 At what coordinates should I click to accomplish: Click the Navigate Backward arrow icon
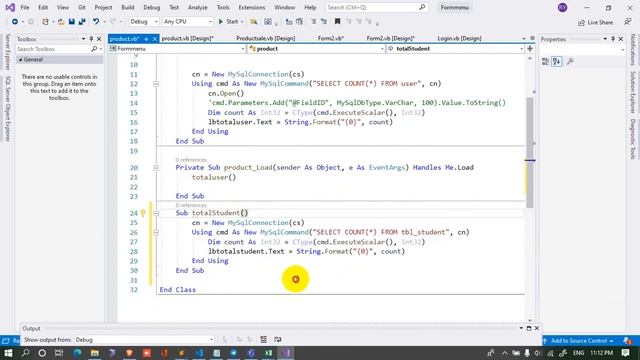coord(15,22)
